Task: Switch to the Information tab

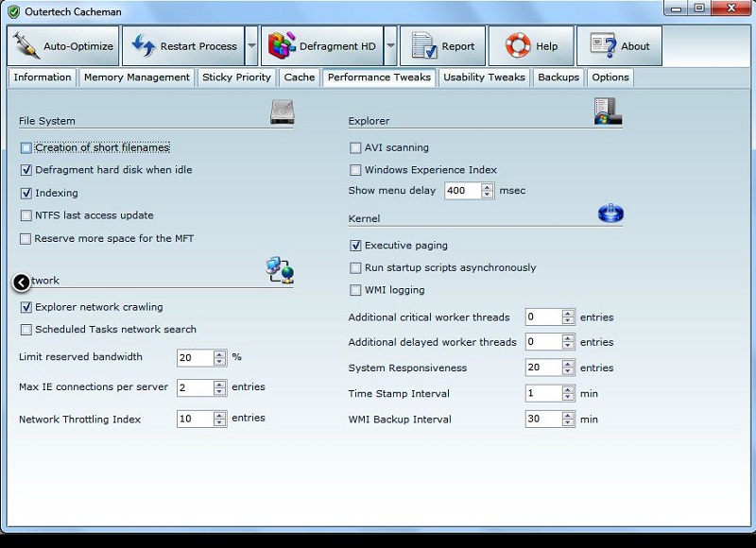Action: click(x=42, y=77)
